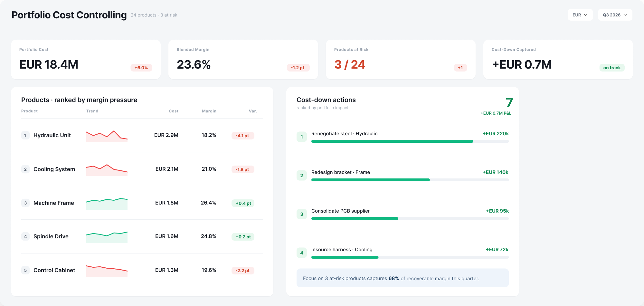
Task: Click the green 7 actions count
Action: coord(509,103)
